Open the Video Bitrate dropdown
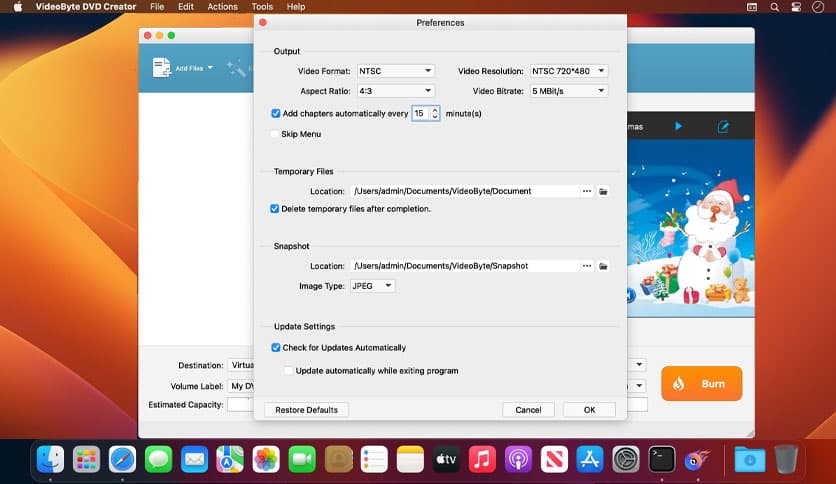Screen dimensions: 836x484 tap(568, 91)
